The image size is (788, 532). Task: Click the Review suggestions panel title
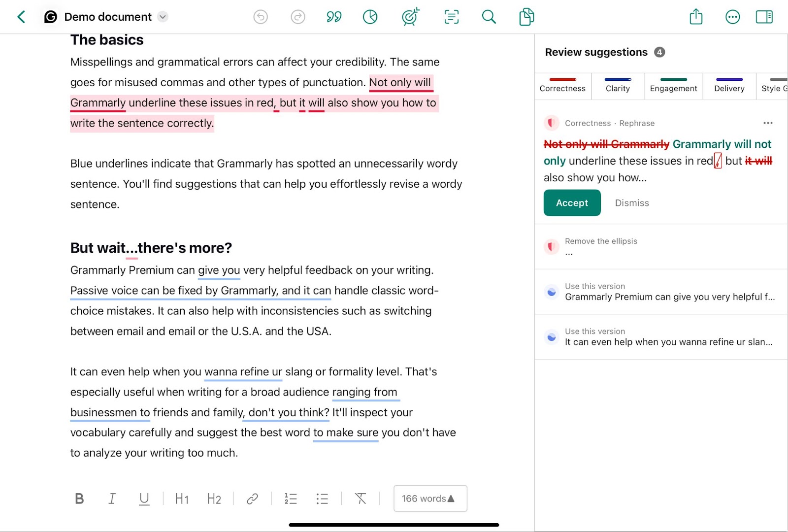click(596, 52)
